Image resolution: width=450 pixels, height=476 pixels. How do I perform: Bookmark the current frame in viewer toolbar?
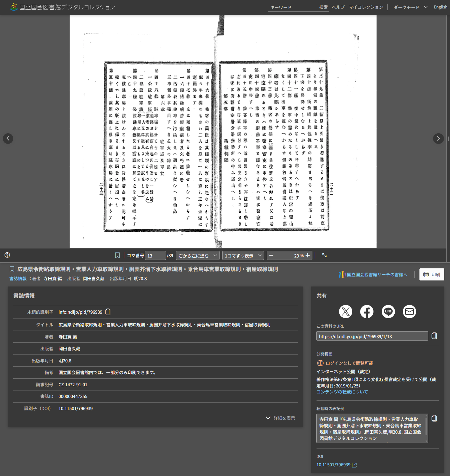click(117, 255)
